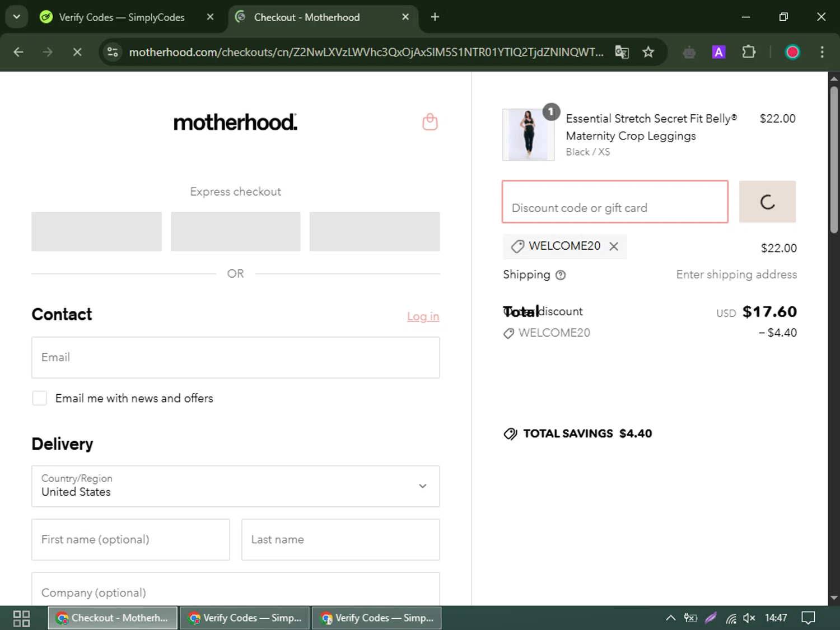Open the Chrome profile avatar
Screen dimensions: 840x630
792,52
